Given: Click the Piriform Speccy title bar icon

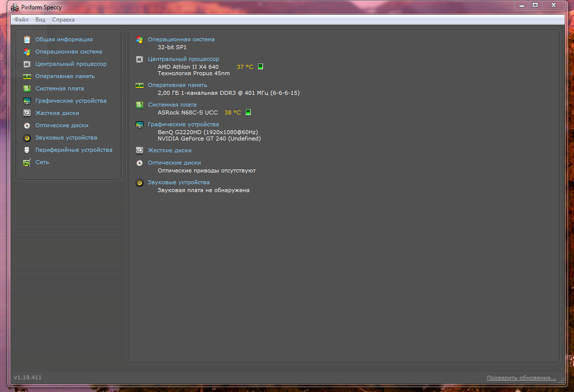Looking at the screenshot, I should 15,7.
